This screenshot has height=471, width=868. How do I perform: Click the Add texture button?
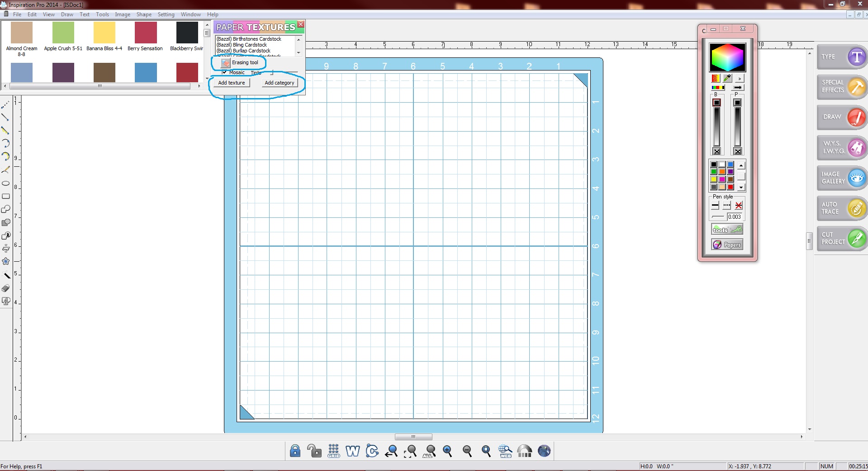232,83
